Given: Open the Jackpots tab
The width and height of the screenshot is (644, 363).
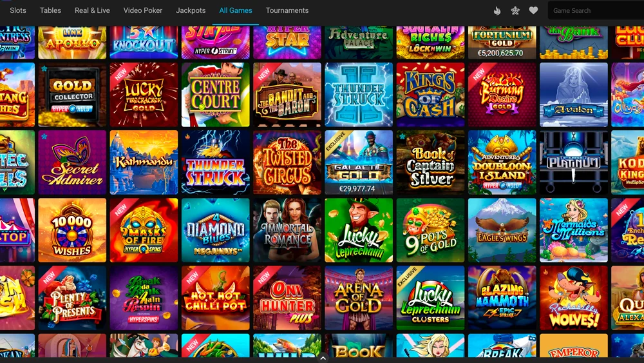Looking at the screenshot, I should 191,11.
